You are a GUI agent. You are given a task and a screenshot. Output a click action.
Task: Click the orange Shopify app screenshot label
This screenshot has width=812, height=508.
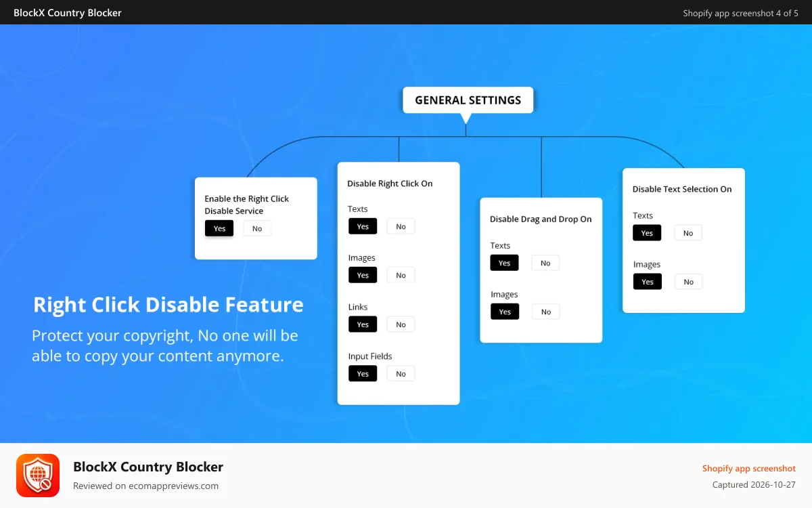click(x=749, y=469)
